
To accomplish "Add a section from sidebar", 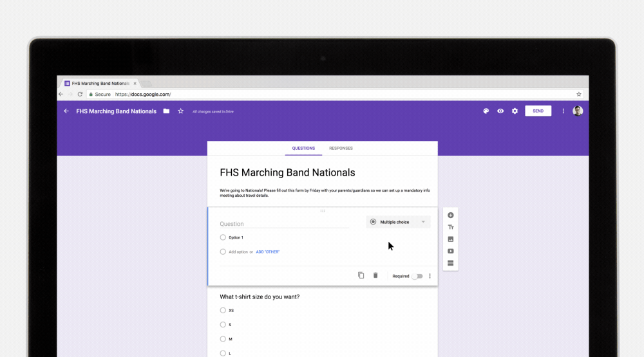I will [x=451, y=263].
